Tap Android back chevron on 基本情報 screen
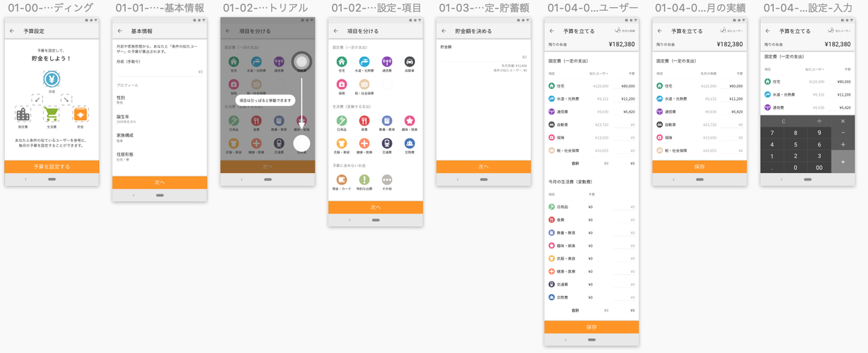The image size is (868, 353). click(x=134, y=196)
